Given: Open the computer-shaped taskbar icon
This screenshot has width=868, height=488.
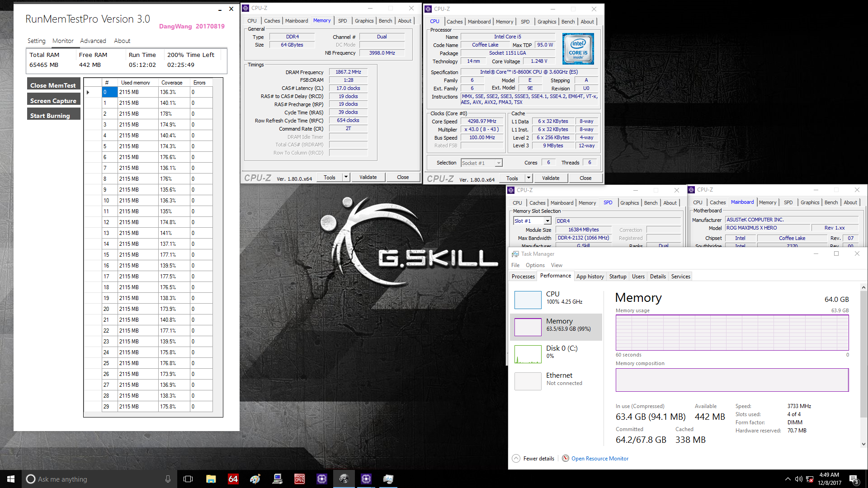Looking at the screenshot, I should click(277, 479).
